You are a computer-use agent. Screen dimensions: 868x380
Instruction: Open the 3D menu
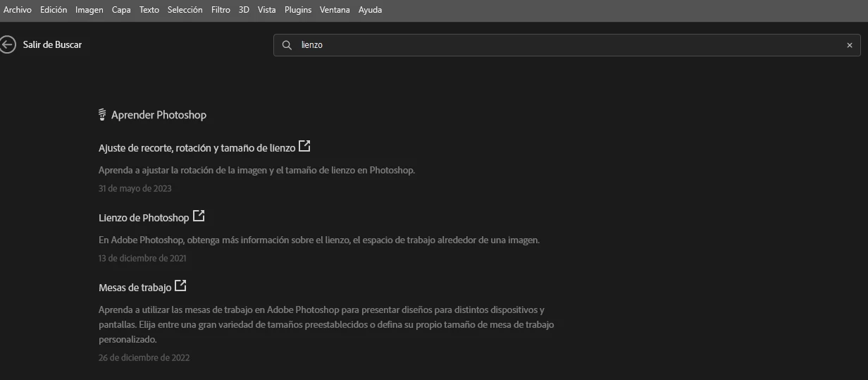tap(244, 10)
